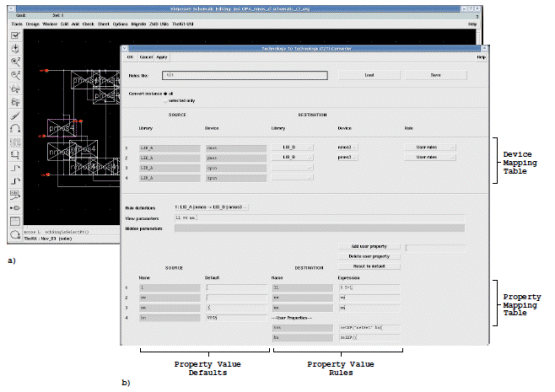Click the Add Instance icon
Image resolution: width=555 pixels, height=392 pixels.
pos(15,155)
